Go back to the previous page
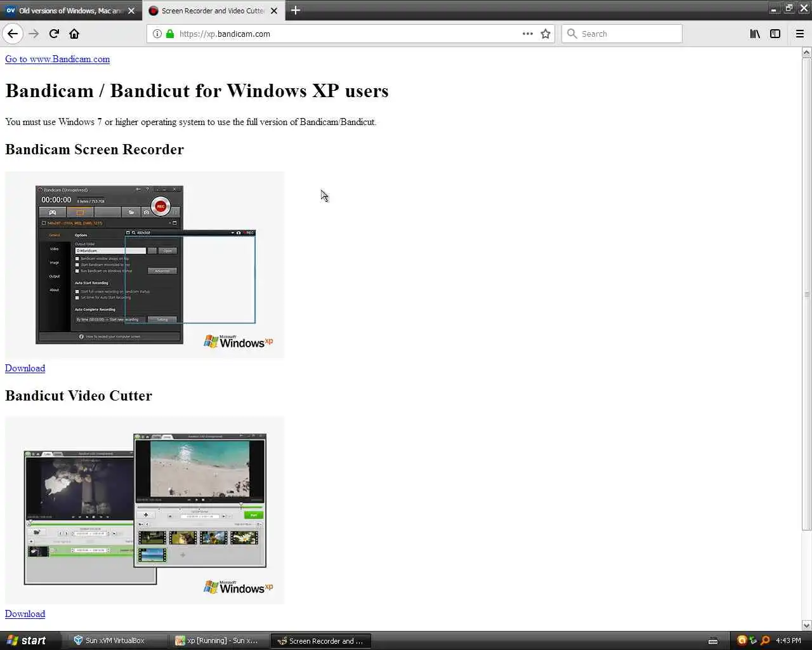The width and height of the screenshot is (812, 650). tap(13, 34)
